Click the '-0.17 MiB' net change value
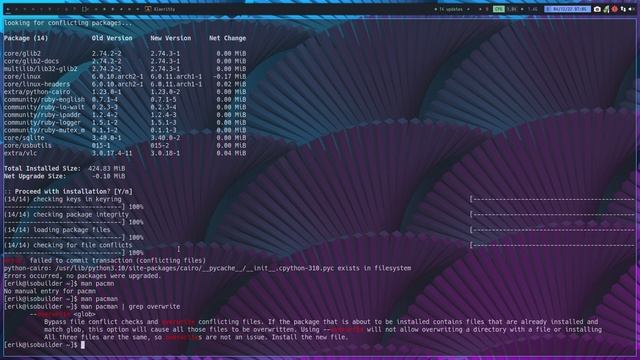This screenshot has width=640, height=360. [229, 76]
